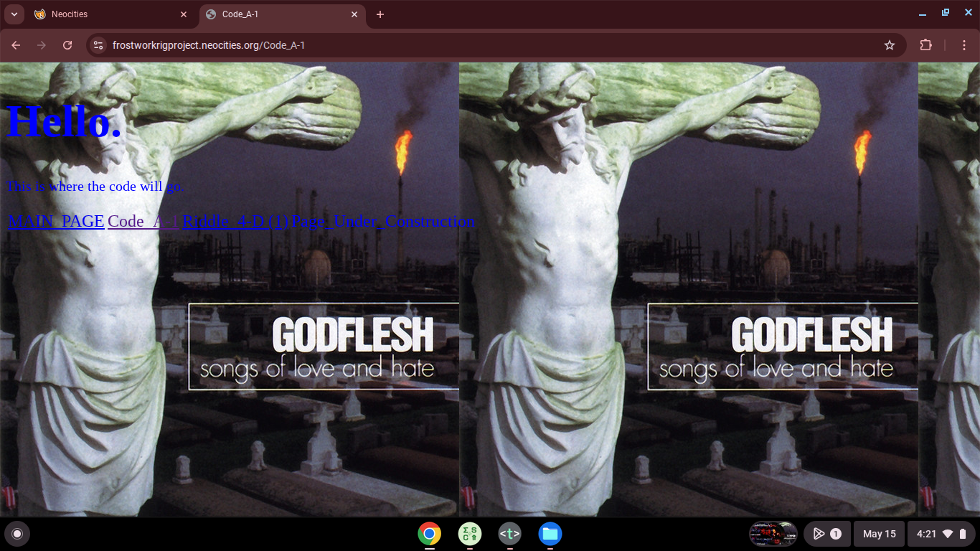
Task: Bookmark this page with the star
Action: [x=890, y=45]
